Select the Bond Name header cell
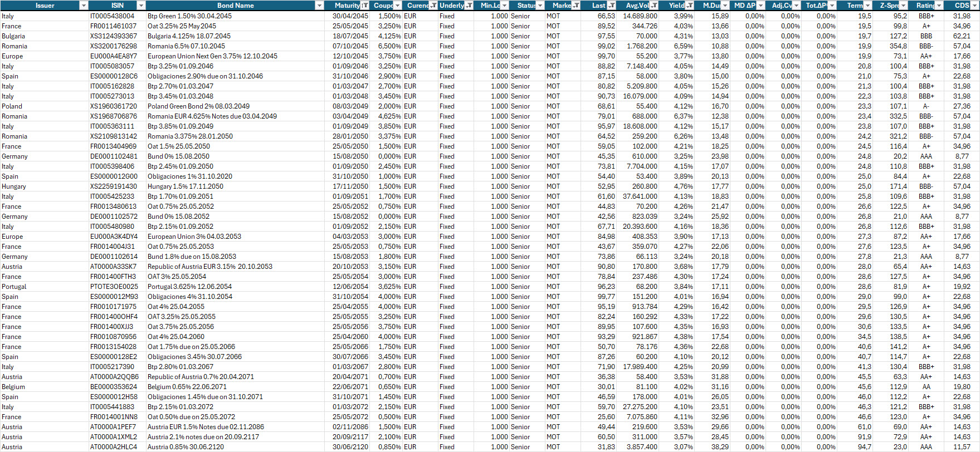This screenshot has width=980, height=452. (235, 6)
